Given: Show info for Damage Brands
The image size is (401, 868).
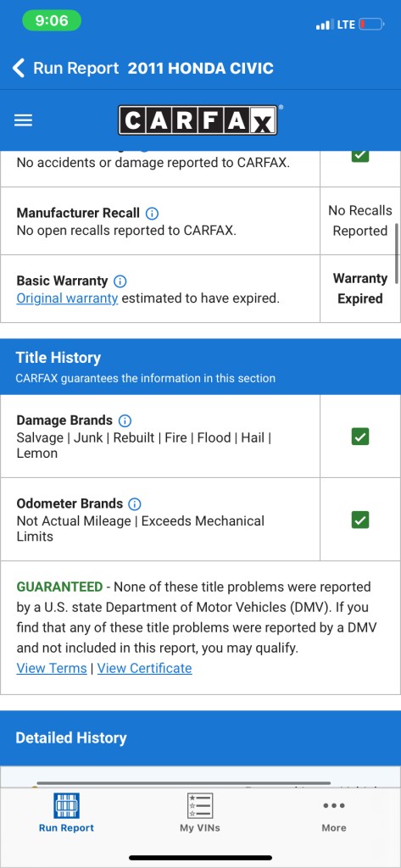Looking at the screenshot, I should point(125,420).
